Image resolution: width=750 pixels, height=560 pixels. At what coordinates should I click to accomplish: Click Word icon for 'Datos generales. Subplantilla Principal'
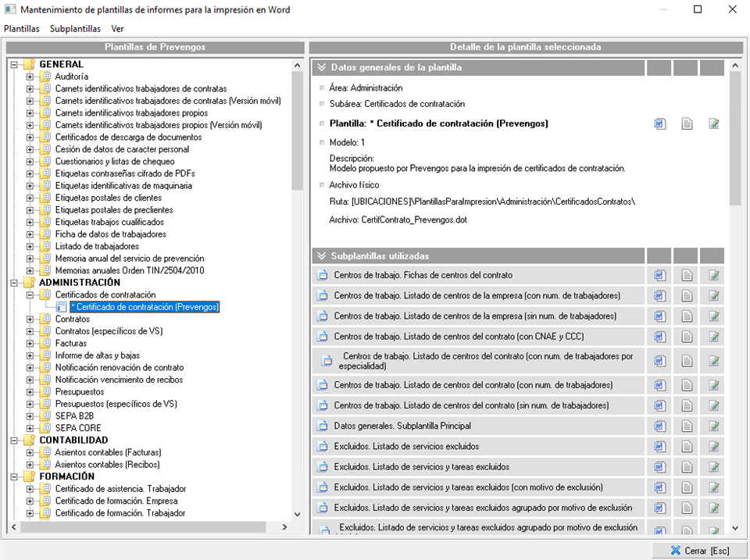660,426
